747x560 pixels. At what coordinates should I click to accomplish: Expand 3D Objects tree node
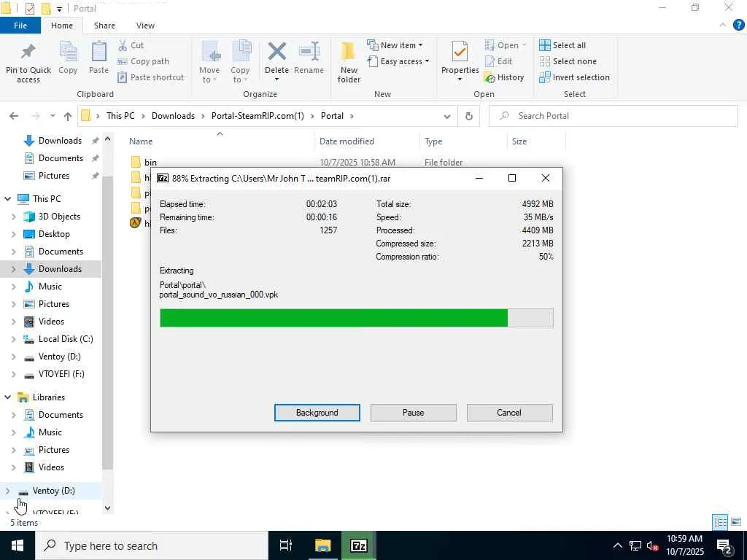[x=13, y=217]
